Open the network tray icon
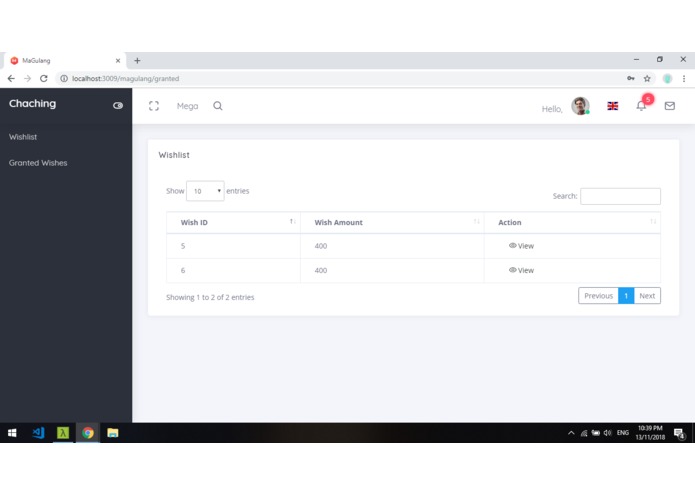 click(584, 433)
